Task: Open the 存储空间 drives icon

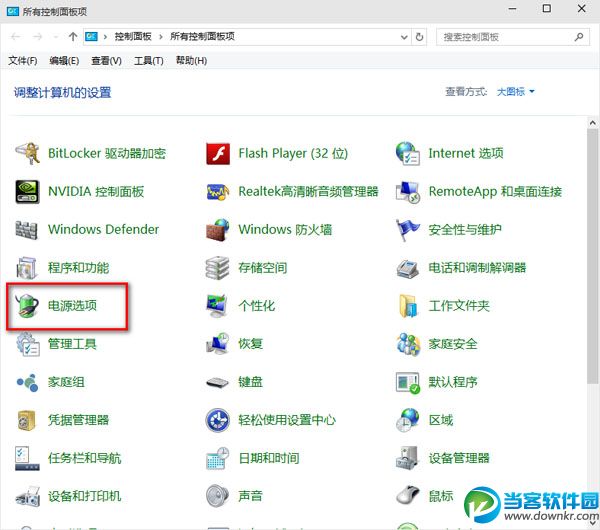Action: click(217, 267)
